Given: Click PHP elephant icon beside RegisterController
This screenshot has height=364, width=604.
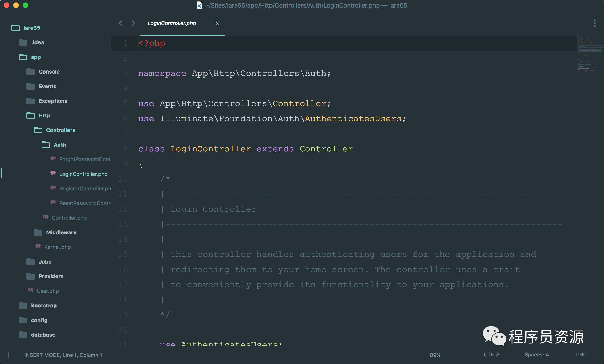Looking at the screenshot, I should (53, 188).
